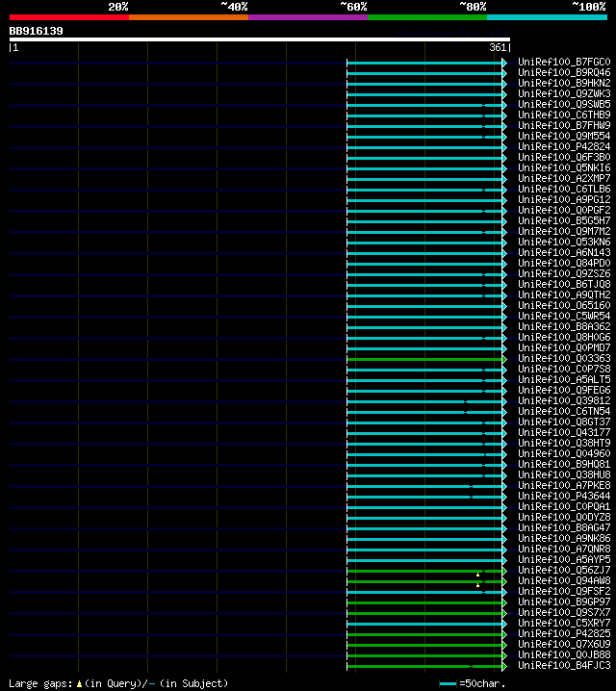The width and height of the screenshot is (616, 691).
Task: Click the cyan ~100% identity legend bar
Action: [548, 17]
